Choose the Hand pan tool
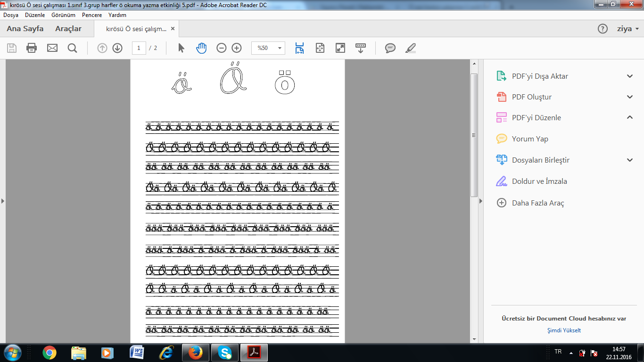Screen dimensions: 644x362 (x=201, y=48)
